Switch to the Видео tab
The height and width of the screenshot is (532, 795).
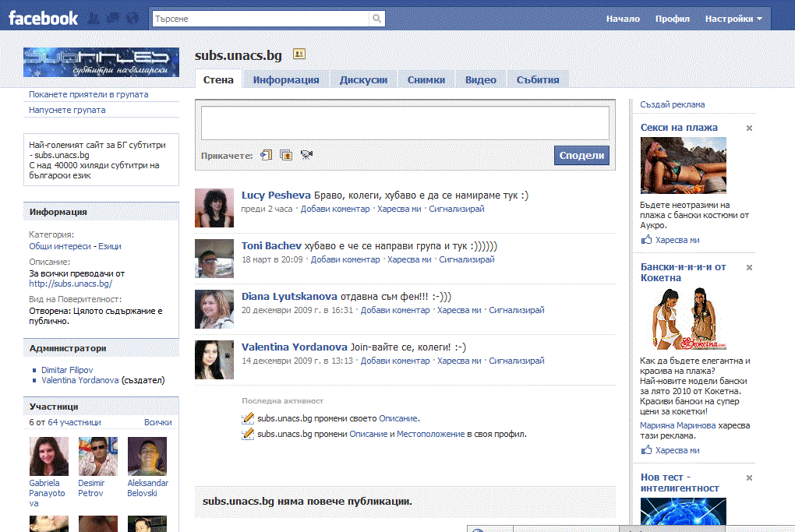click(x=481, y=79)
